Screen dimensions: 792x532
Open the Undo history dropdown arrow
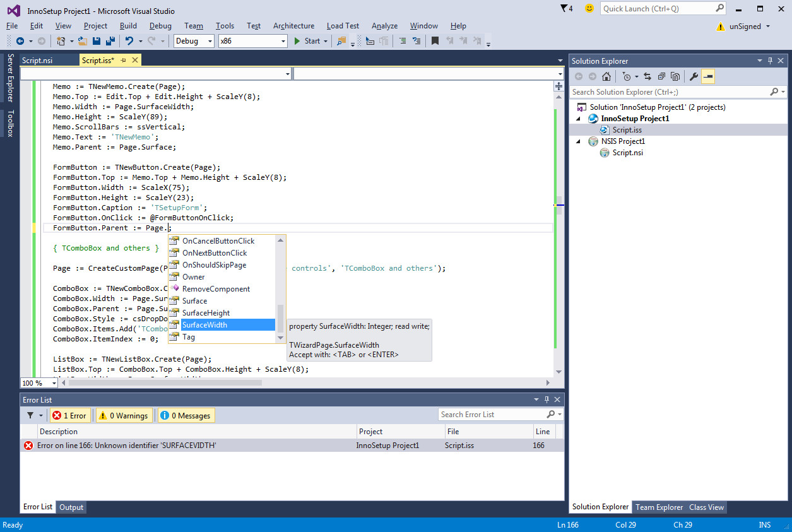tap(139, 41)
